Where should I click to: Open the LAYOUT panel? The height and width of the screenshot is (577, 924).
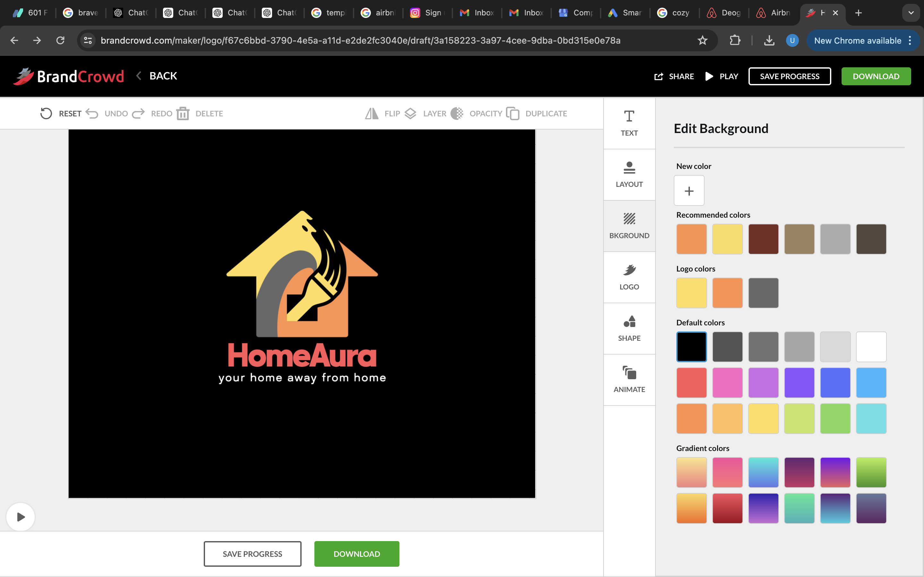[x=629, y=175]
